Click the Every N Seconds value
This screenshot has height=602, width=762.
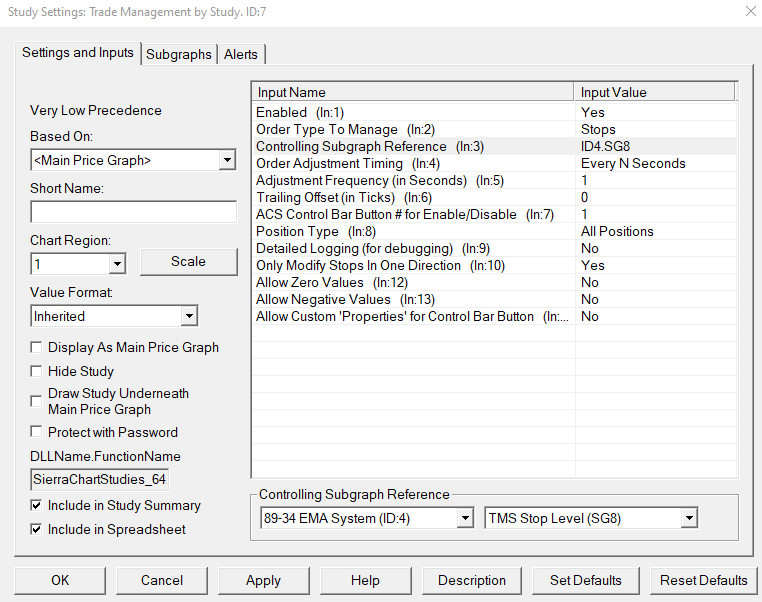pyautogui.click(x=633, y=163)
